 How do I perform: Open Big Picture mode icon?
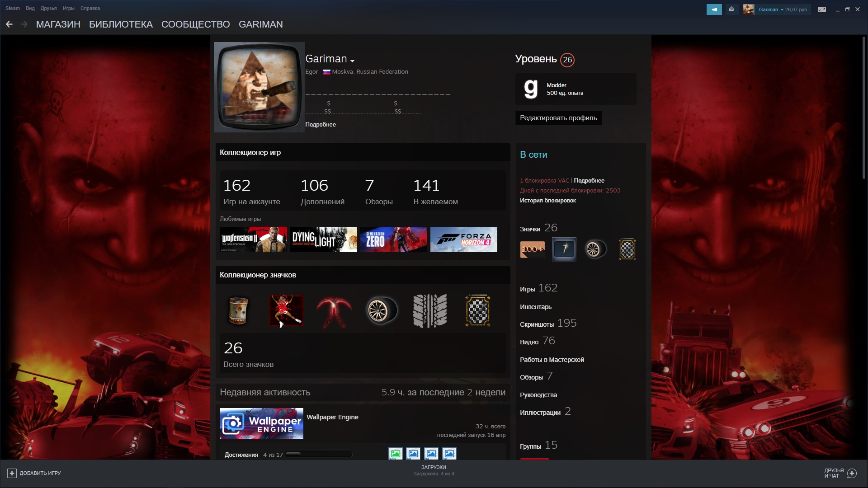tap(822, 9)
